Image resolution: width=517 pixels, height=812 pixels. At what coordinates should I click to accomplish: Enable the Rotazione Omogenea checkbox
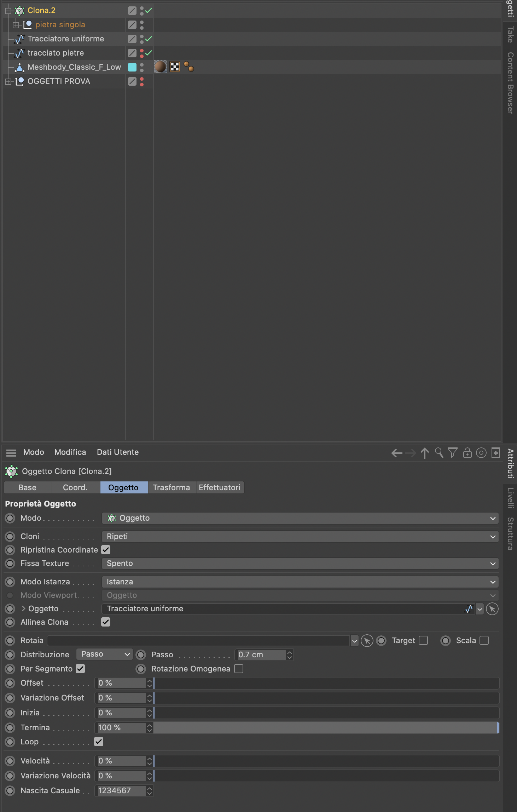coord(239,669)
